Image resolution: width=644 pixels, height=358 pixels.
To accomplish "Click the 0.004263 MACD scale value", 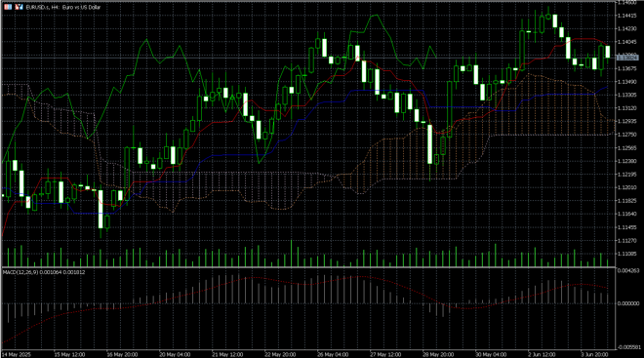I will coord(628,270).
